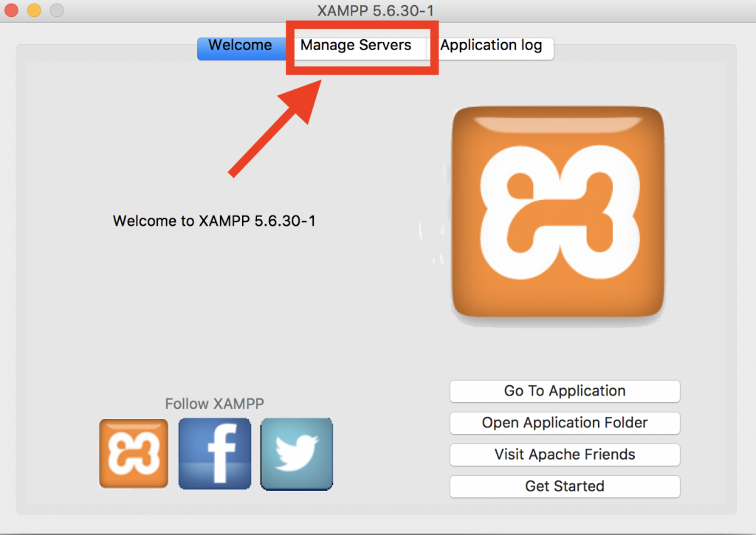This screenshot has width=756, height=535.
Task: Click the large orange XAMPP logo
Action: pos(558,212)
